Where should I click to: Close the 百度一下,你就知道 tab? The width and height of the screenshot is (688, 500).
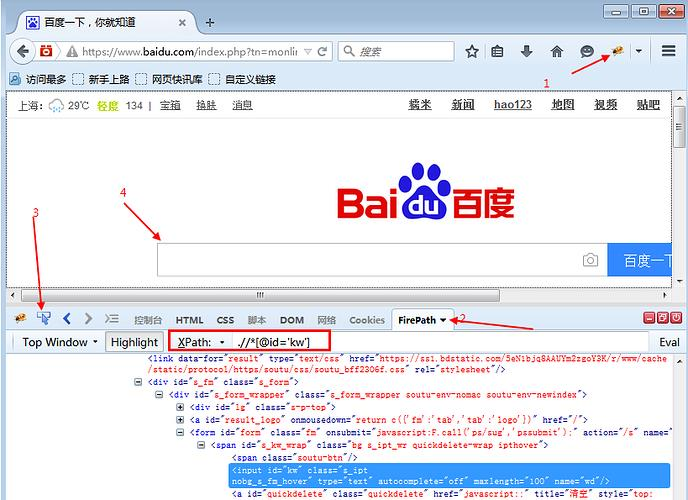(x=182, y=23)
